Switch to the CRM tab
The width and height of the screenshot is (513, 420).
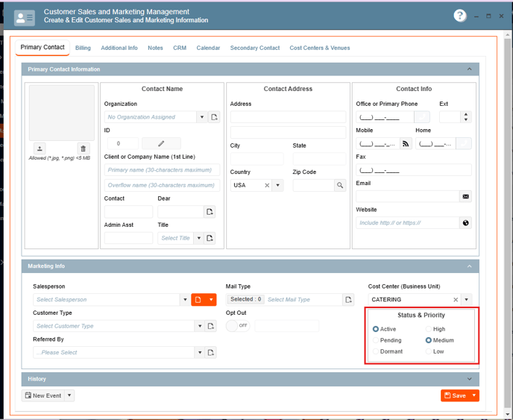pos(180,48)
